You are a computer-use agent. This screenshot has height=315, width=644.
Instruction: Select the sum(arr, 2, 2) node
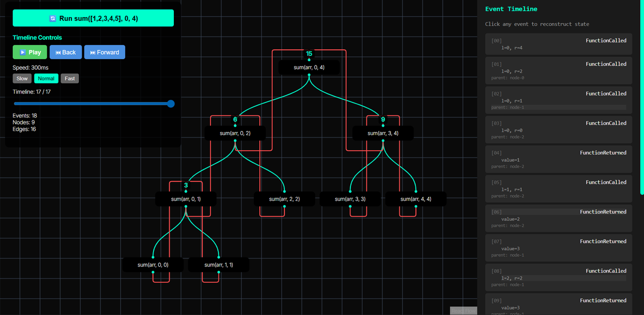pos(284,199)
